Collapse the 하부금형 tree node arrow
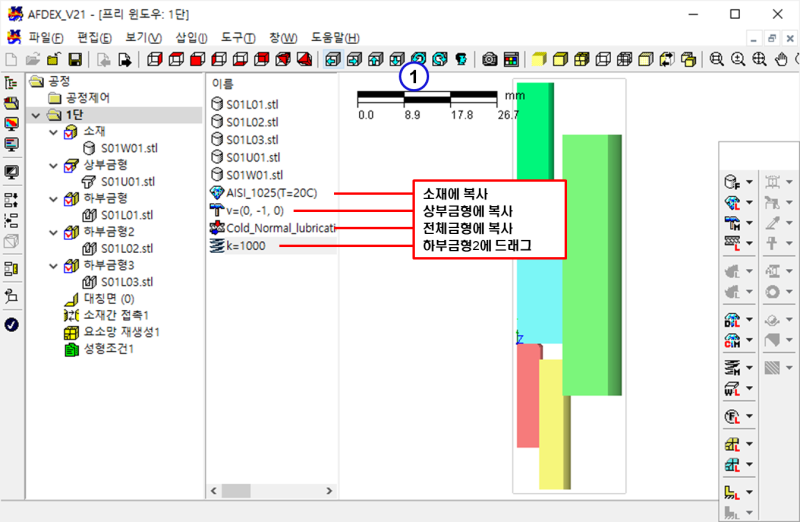This screenshot has width=800, height=522. coord(54,198)
